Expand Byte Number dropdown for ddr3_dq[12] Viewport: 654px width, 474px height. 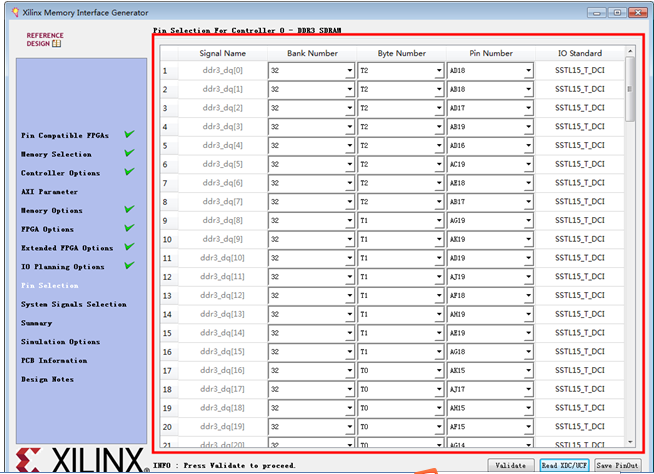click(400, 296)
